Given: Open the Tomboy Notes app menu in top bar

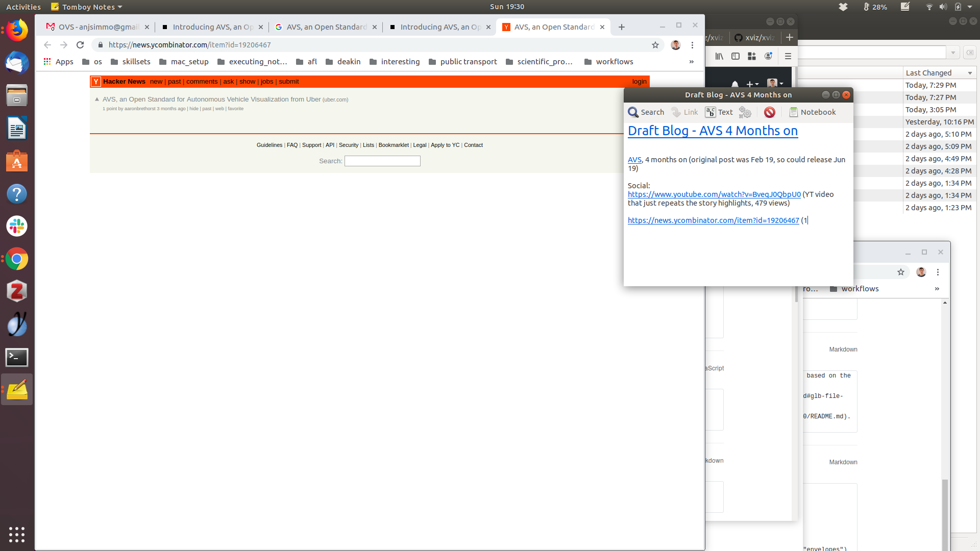Looking at the screenshot, I should 87,7.
